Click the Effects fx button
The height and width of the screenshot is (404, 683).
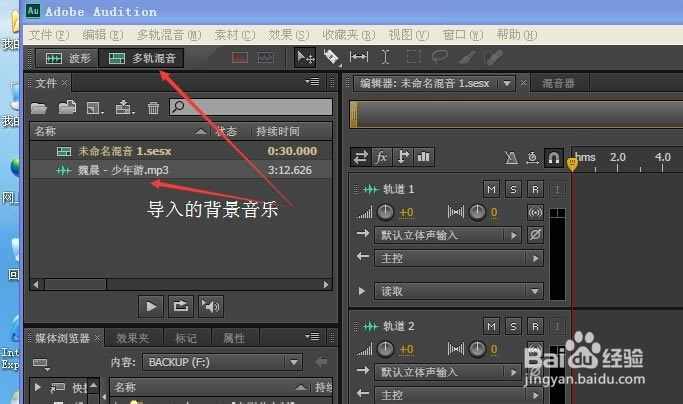[x=382, y=157]
